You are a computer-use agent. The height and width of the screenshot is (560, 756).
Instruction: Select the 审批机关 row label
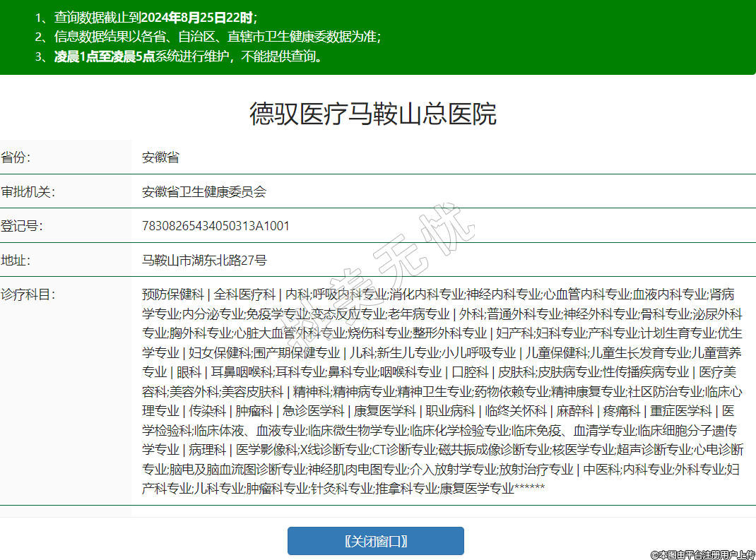tap(28, 192)
